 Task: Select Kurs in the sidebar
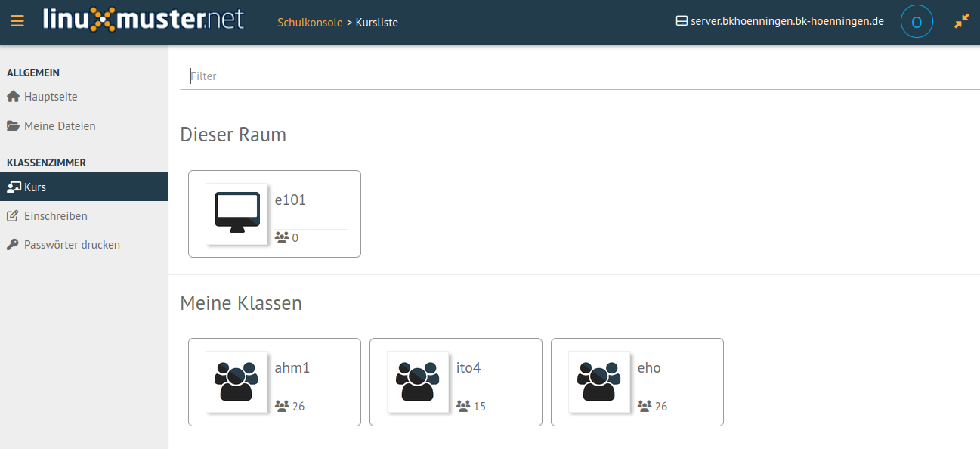tap(84, 187)
